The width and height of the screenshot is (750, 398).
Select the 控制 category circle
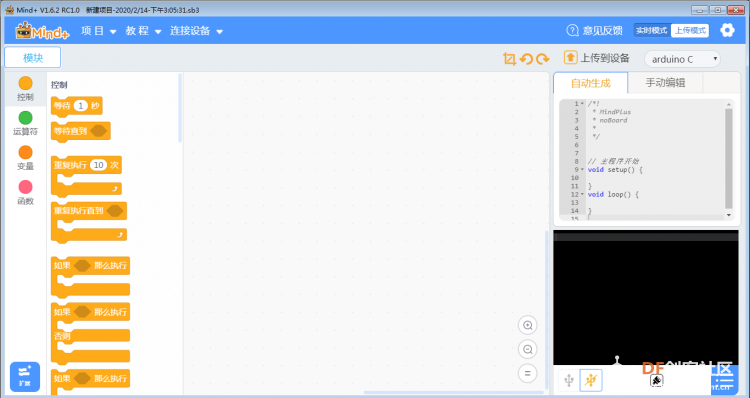(x=25, y=83)
